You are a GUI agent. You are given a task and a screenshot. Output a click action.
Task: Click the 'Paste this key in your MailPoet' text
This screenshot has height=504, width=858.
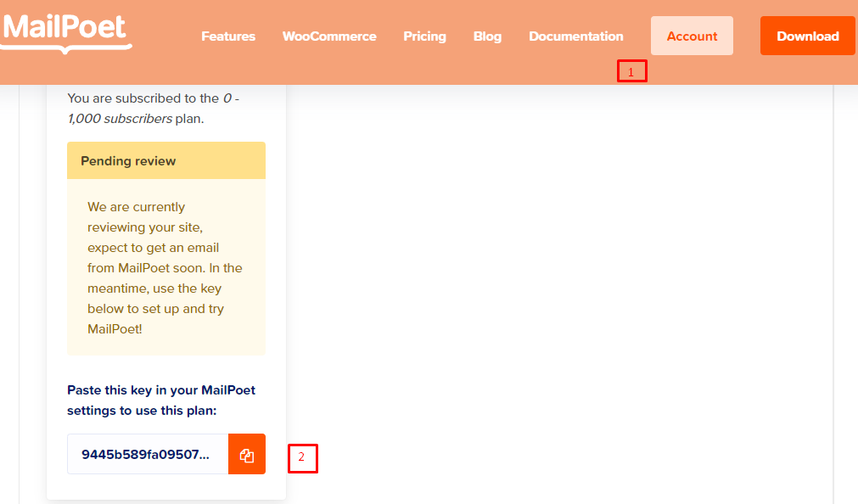pyautogui.click(x=161, y=390)
